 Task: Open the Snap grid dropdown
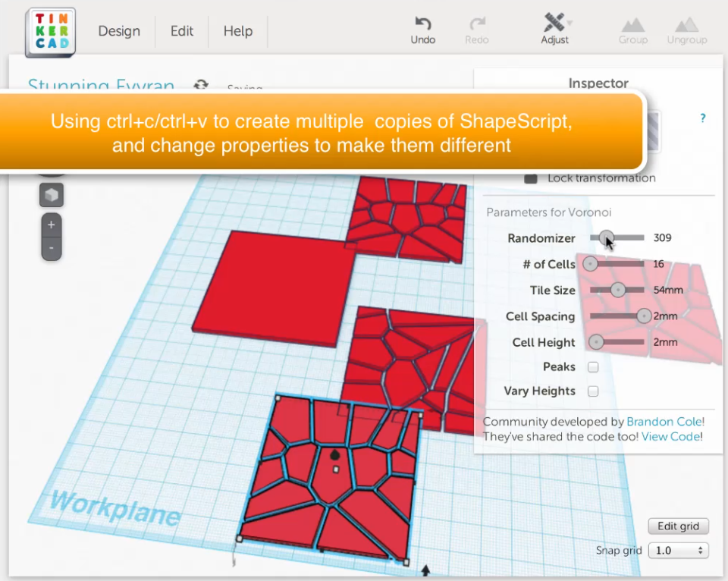[678, 551]
